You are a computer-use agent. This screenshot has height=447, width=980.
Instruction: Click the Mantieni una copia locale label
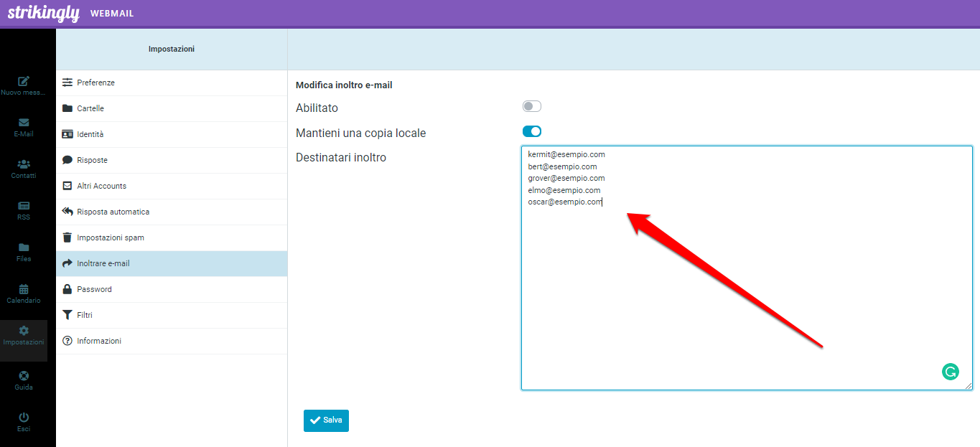tap(360, 133)
